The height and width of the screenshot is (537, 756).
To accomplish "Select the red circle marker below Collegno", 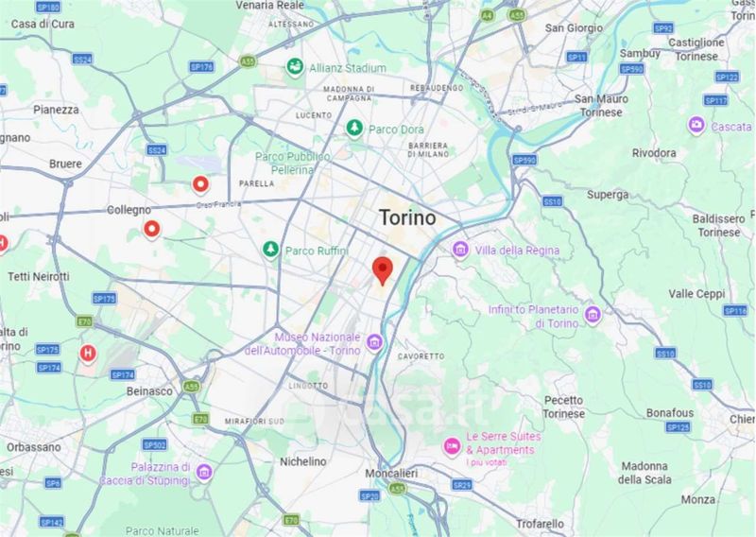I will [152, 230].
